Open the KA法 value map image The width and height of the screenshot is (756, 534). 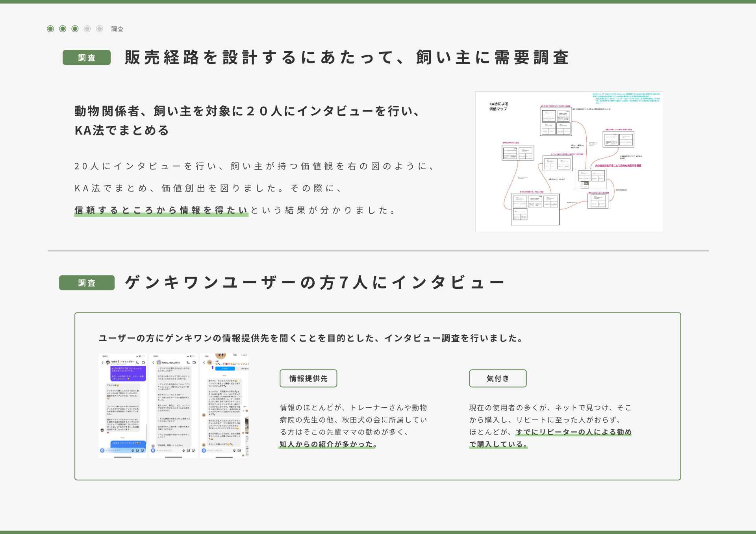point(569,161)
